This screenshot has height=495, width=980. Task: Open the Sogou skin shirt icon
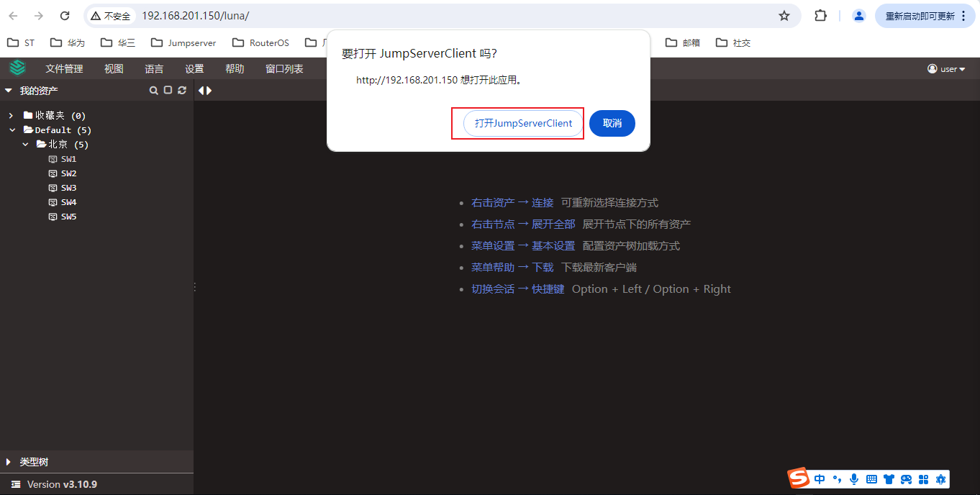coord(889,478)
